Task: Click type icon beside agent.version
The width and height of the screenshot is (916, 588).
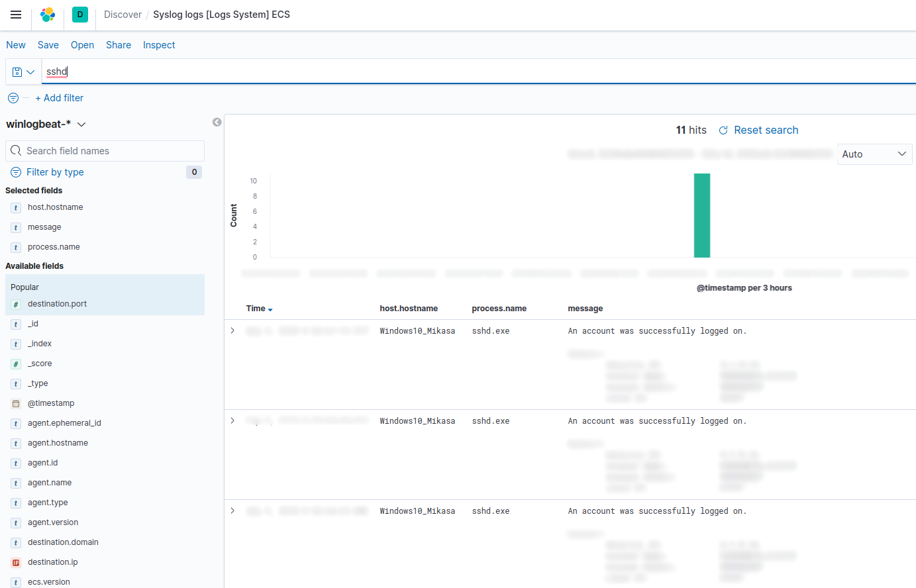Action: [16, 523]
